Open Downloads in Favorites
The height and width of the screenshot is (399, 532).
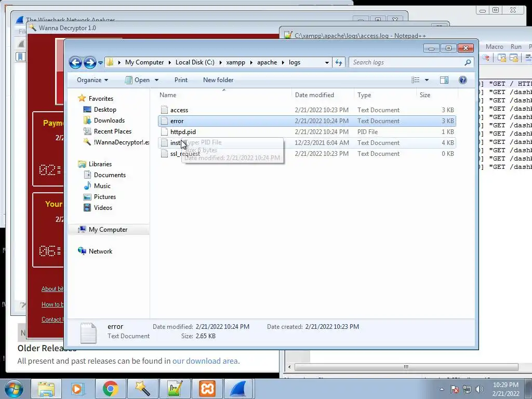[109, 121]
